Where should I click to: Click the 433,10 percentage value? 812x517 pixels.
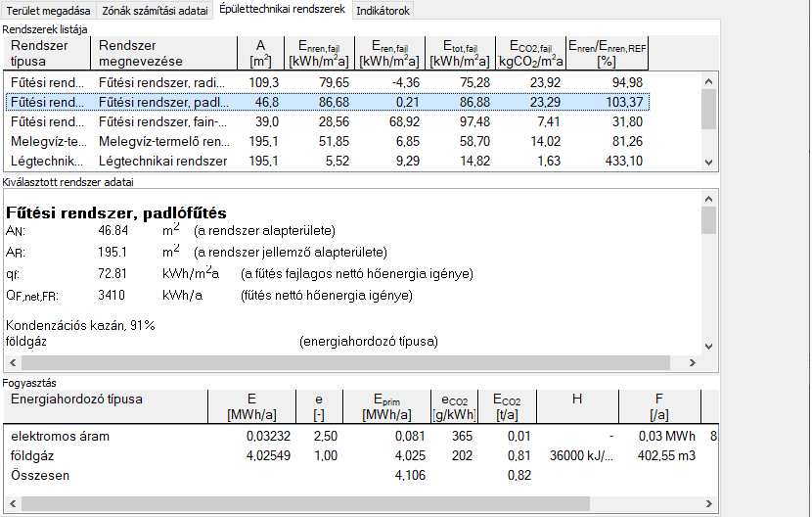pyautogui.click(x=624, y=162)
